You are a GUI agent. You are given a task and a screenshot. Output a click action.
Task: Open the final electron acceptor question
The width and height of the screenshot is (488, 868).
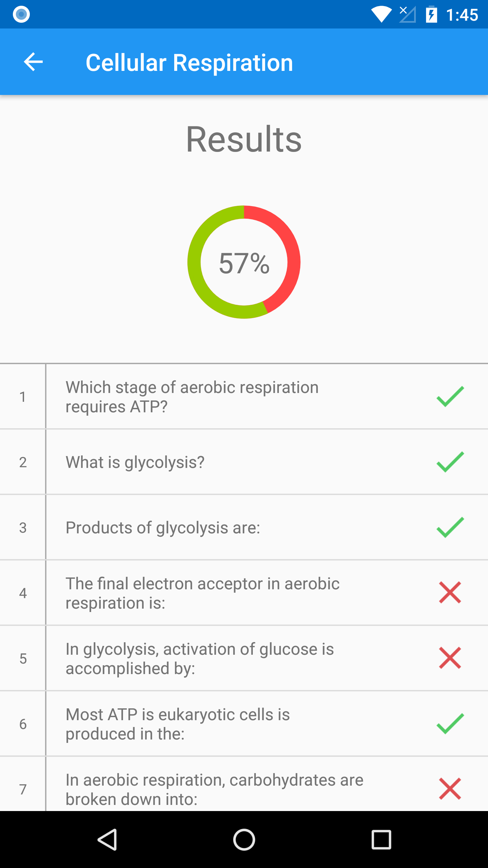click(202, 593)
